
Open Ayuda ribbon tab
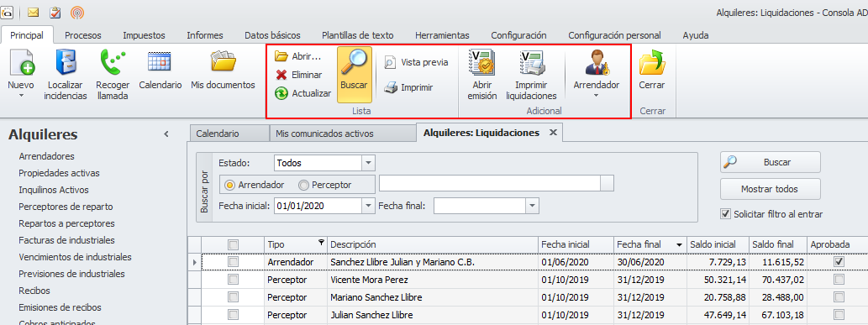click(x=695, y=35)
